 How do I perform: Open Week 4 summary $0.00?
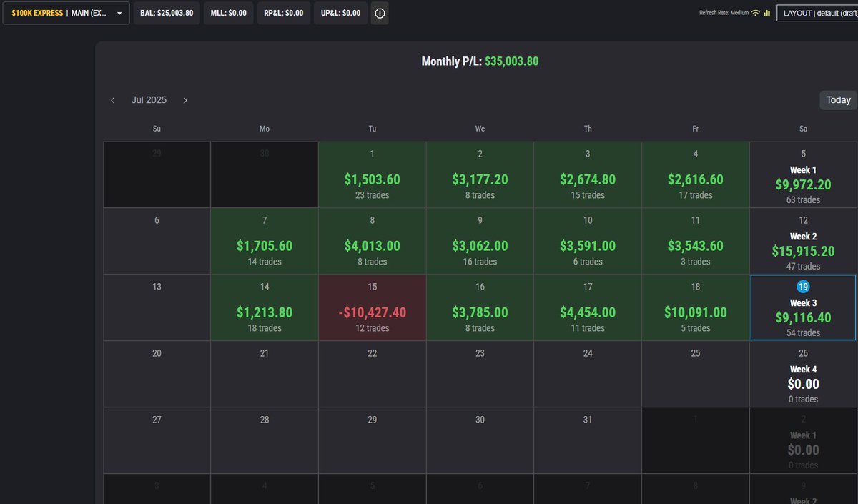pyautogui.click(x=804, y=374)
